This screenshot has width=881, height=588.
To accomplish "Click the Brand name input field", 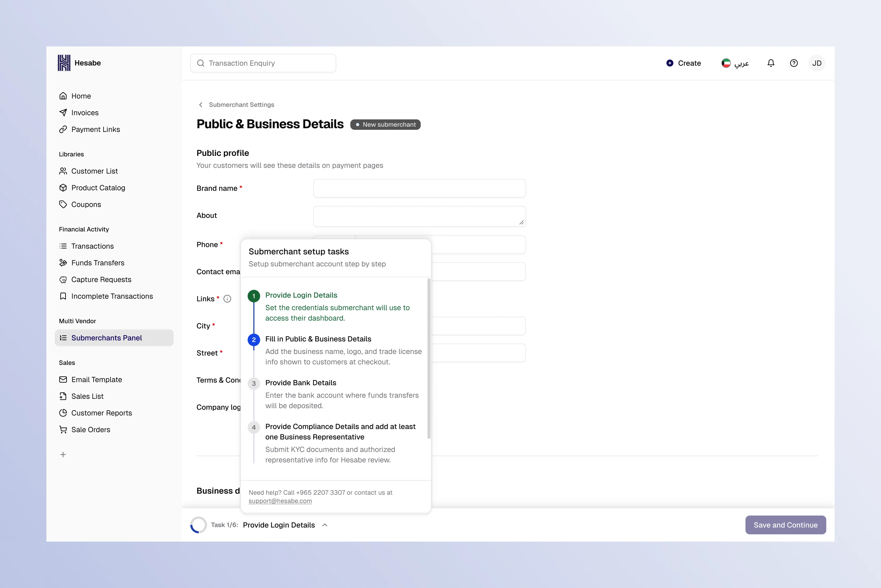I will [420, 188].
